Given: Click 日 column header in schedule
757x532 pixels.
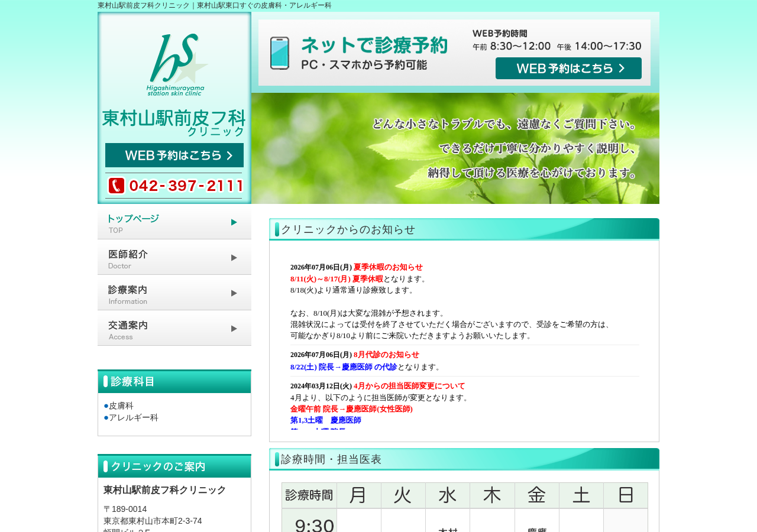Looking at the screenshot, I should [626, 495].
